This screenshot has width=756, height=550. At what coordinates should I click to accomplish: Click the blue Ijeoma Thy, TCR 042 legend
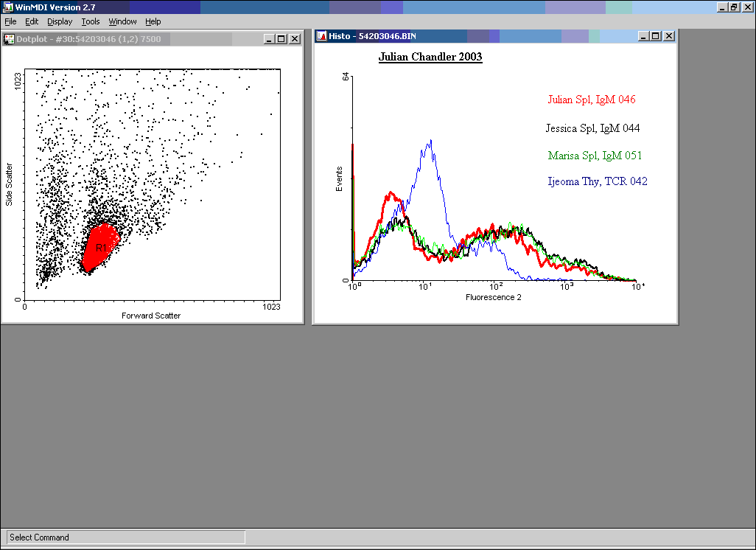pos(597,181)
